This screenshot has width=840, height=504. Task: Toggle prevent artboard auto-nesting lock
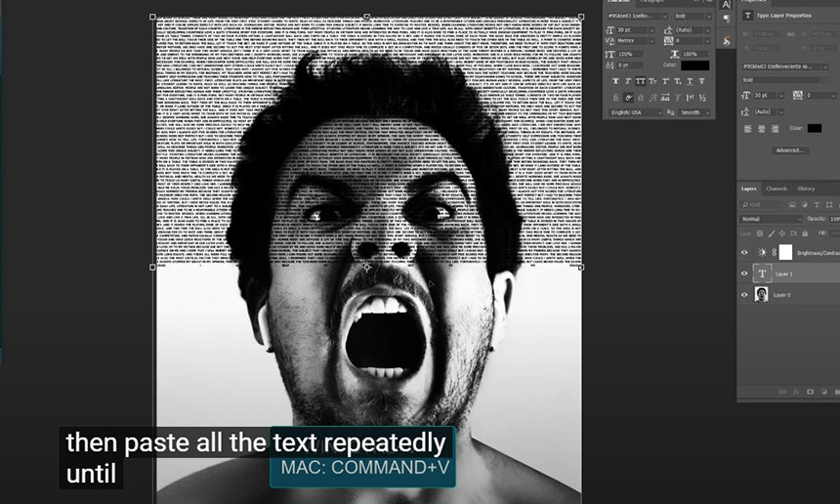[793, 233]
